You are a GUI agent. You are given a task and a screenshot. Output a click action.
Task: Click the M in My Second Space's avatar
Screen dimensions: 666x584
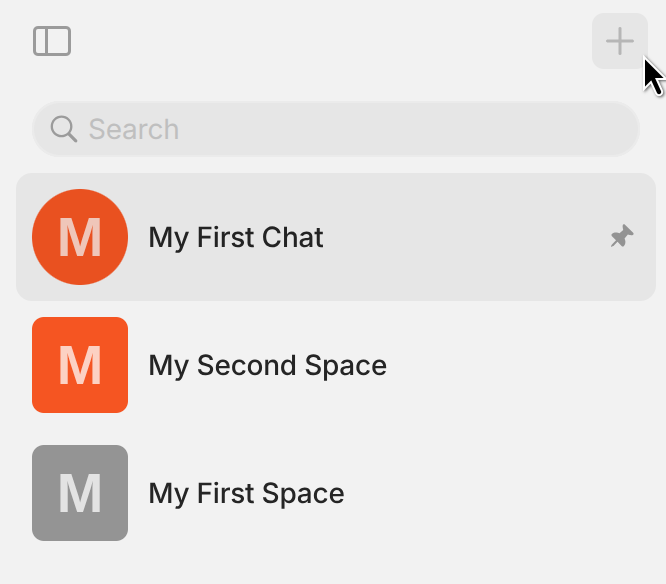point(80,365)
